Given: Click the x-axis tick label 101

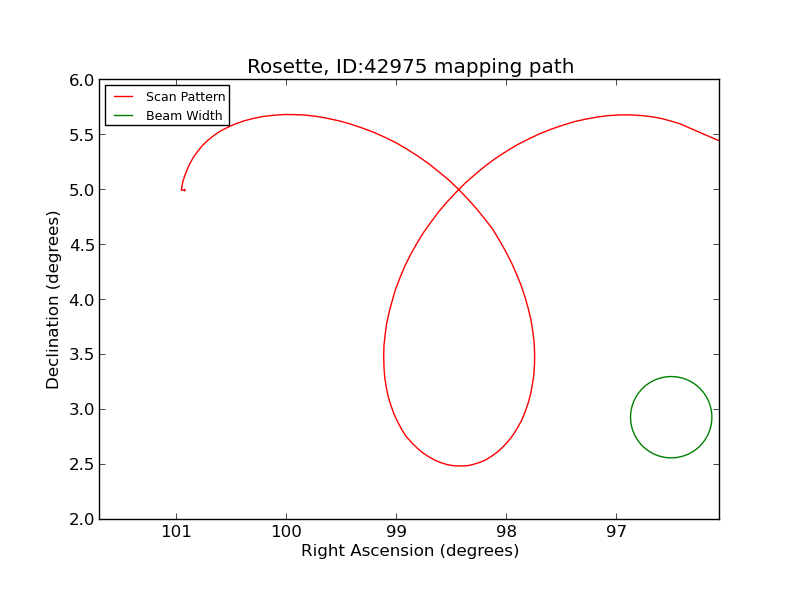Looking at the screenshot, I should (177, 532).
